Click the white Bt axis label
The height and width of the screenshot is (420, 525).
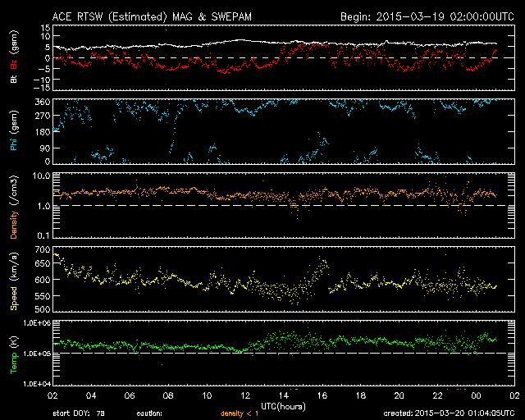14,80
